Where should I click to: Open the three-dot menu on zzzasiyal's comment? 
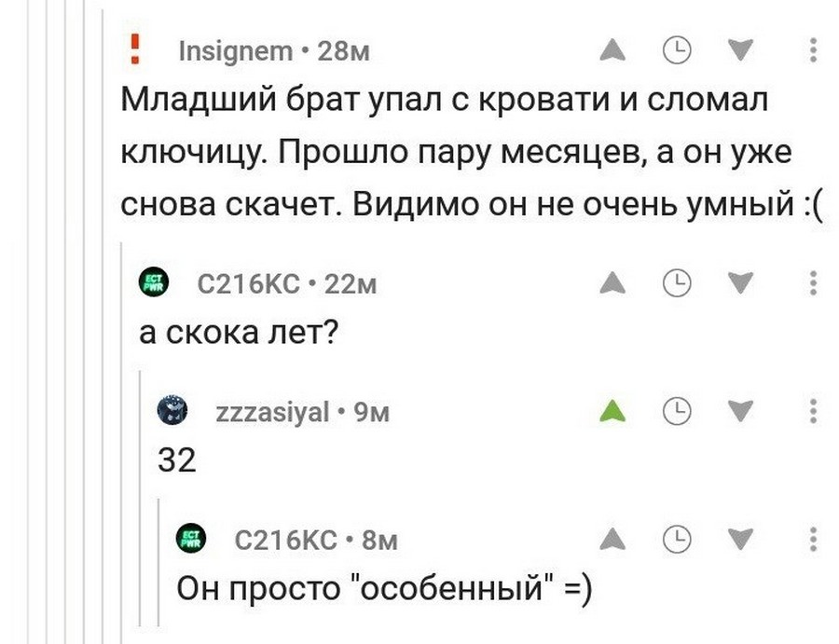coord(815,410)
